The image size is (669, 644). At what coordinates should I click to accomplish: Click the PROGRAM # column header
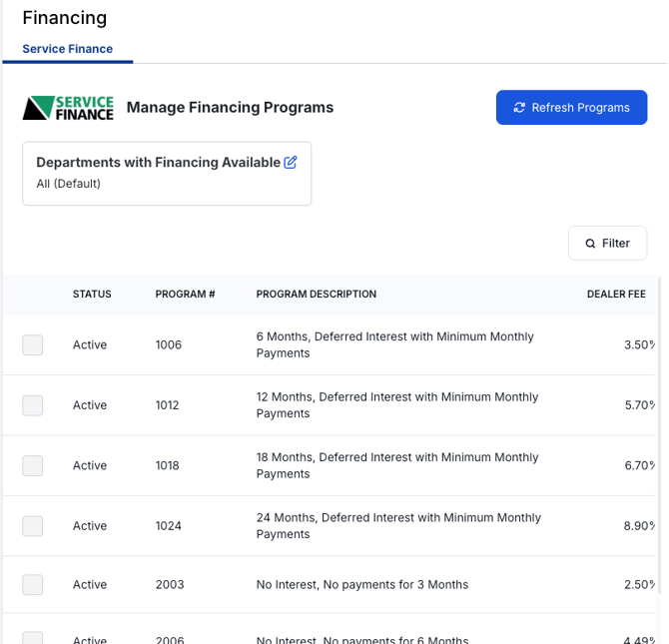click(x=185, y=295)
